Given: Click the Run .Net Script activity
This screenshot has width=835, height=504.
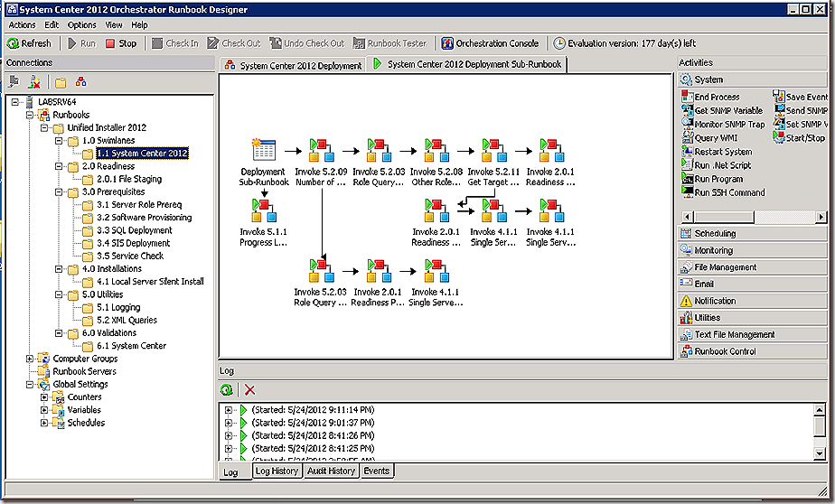Looking at the screenshot, I should [x=717, y=165].
